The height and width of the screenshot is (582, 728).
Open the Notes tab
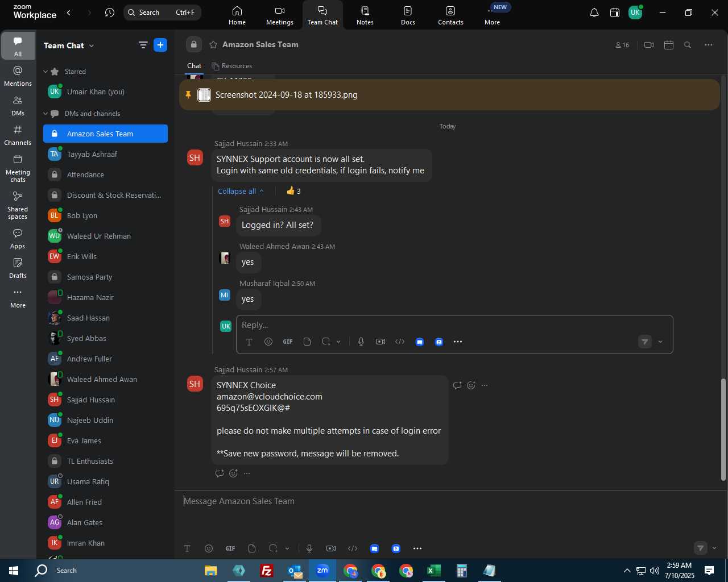(365, 15)
